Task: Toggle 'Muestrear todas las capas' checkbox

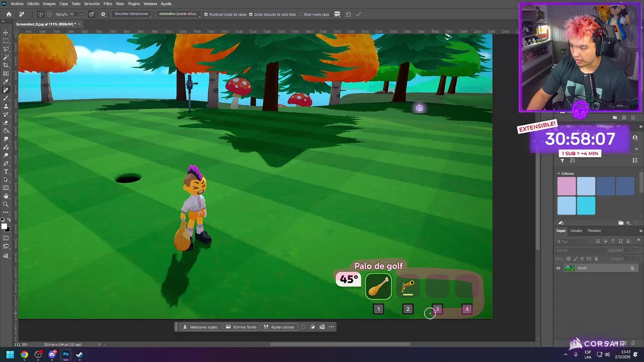Action: point(206,14)
